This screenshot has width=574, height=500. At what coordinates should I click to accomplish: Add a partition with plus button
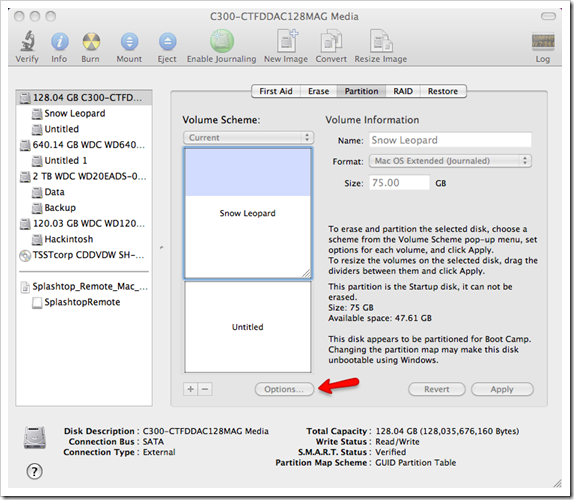tap(190, 389)
